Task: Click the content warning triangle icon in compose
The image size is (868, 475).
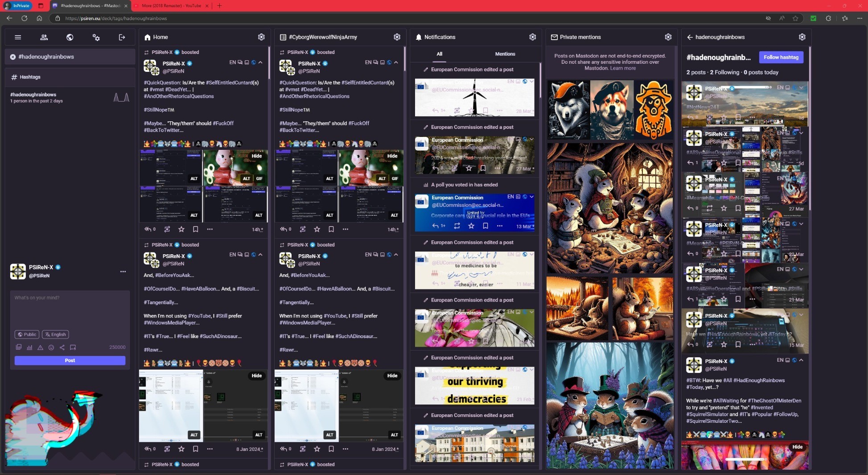Action: pos(40,347)
